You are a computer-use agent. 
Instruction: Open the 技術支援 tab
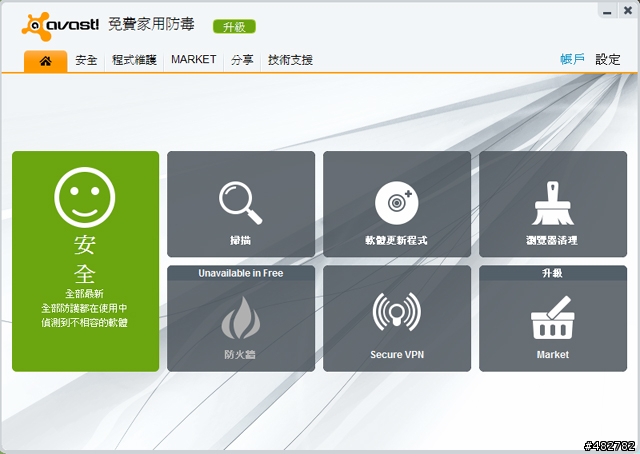click(x=290, y=60)
